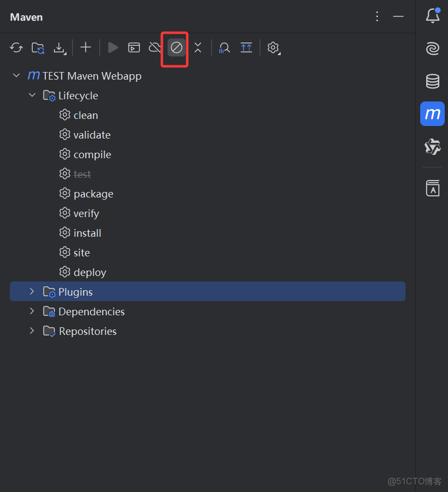This screenshot has width=448, height=492.
Task: Expand the Repositories node
Action: [x=32, y=331]
